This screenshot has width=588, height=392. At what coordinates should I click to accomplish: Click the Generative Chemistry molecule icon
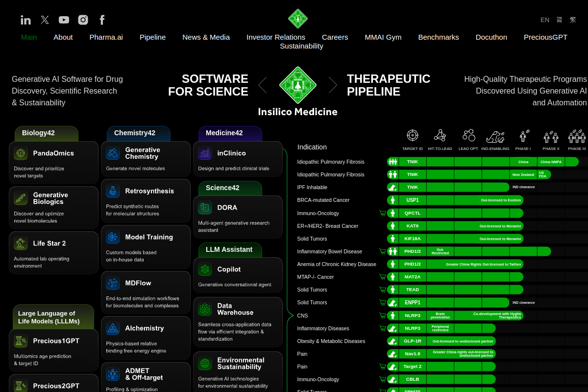pos(113,153)
